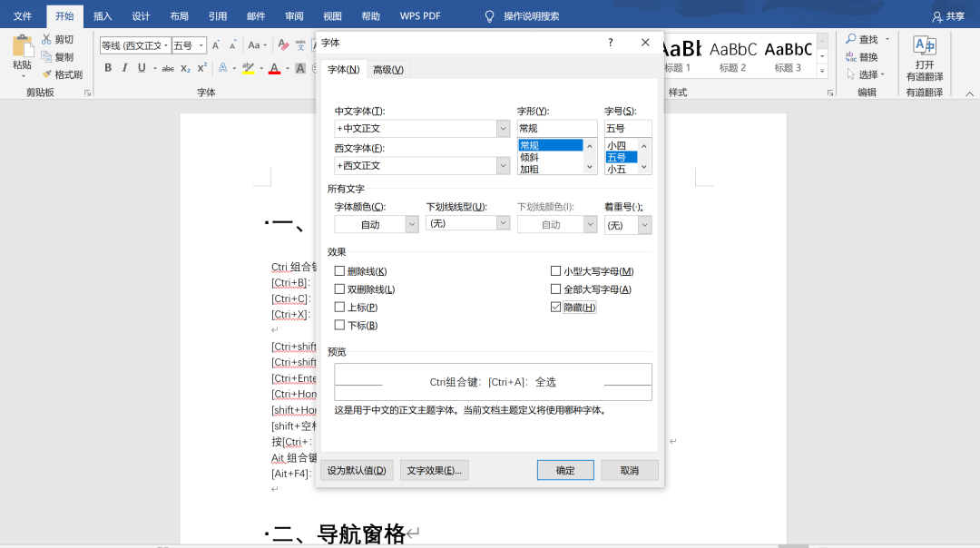
Task: Click the OK (确定) button
Action: click(x=565, y=470)
